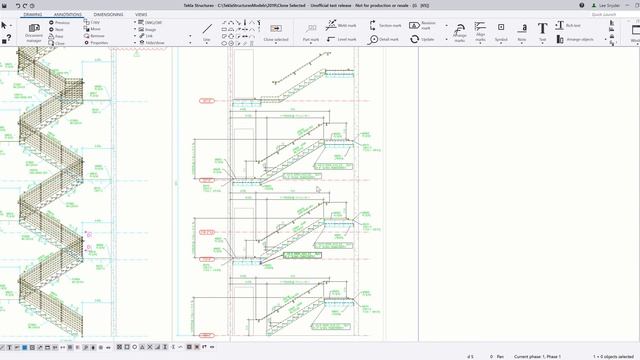Click Current phase status text
The height and width of the screenshot is (360, 640).
[x=537, y=356]
